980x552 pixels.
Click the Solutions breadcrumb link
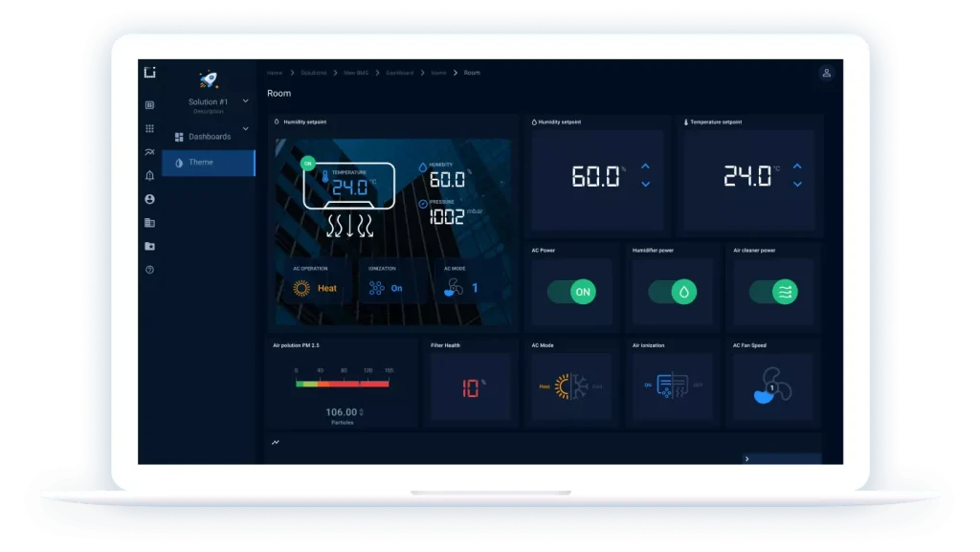tap(313, 73)
